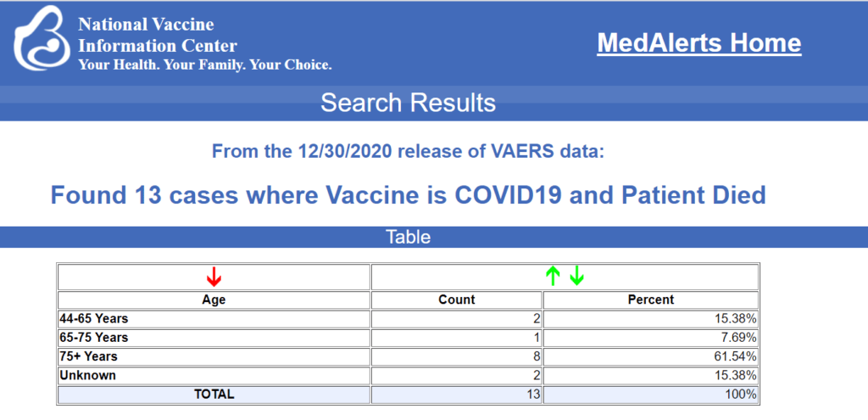Click the red down arrow above Age
The image size is (868, 420).
(214, 277)
